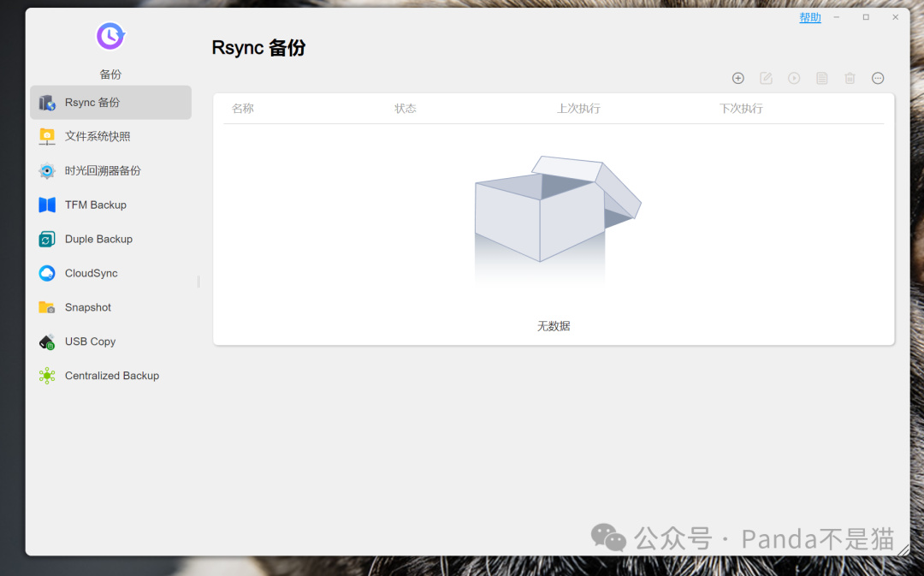
Task: Click the run task play icon
Action: (794, 79)
